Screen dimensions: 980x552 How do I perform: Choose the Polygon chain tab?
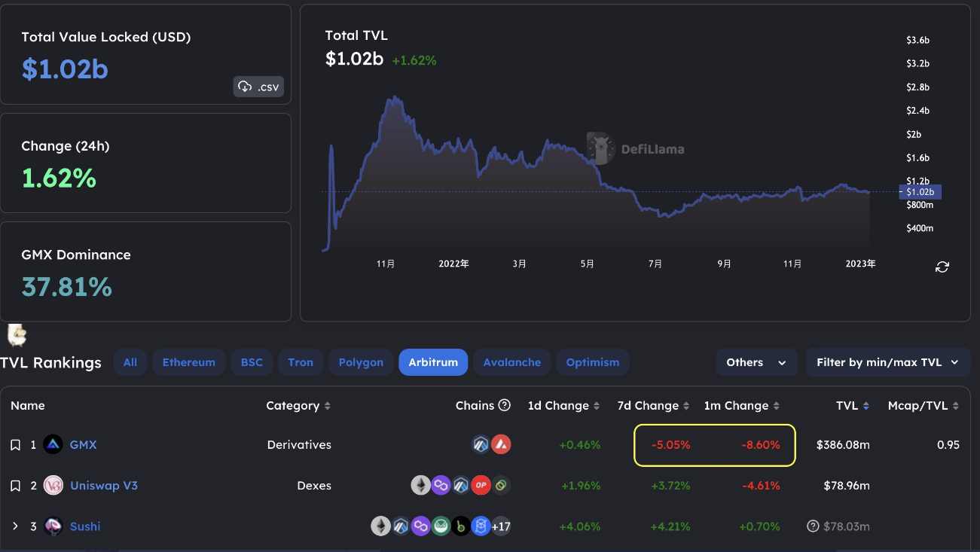pos(361,362)
